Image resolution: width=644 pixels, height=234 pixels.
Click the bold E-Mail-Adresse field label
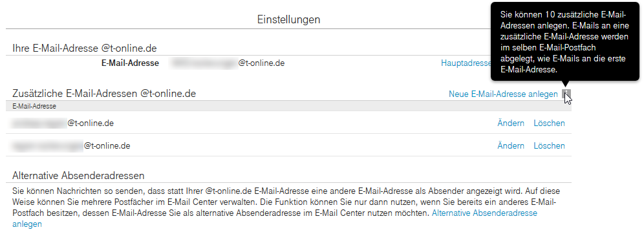click(x=130, y=63)
